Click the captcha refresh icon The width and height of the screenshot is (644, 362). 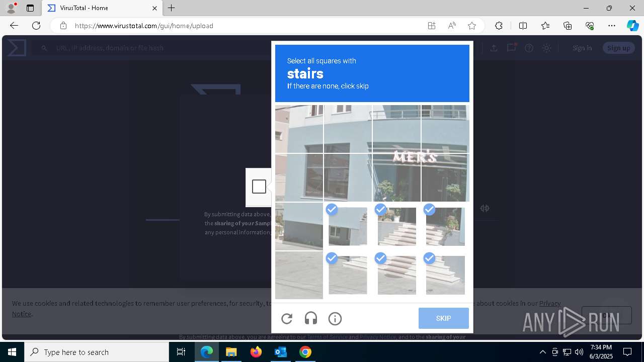[x=287, y=318]
